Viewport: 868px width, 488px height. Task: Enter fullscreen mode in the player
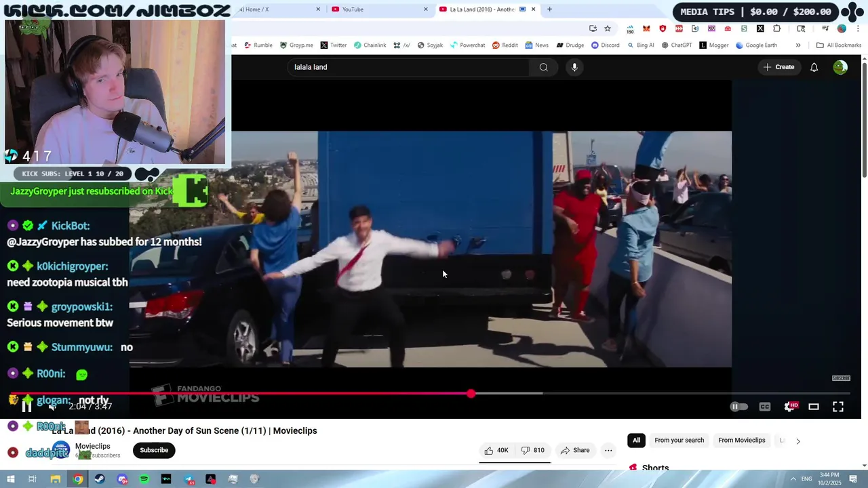838,407
